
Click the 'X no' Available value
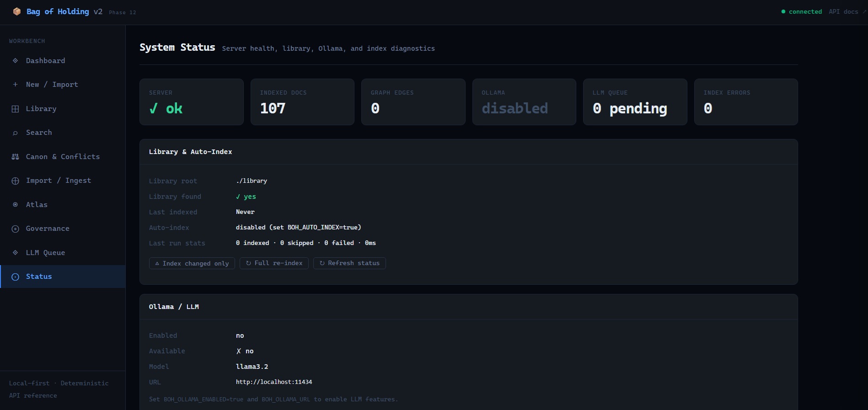(x=245, y=351)
